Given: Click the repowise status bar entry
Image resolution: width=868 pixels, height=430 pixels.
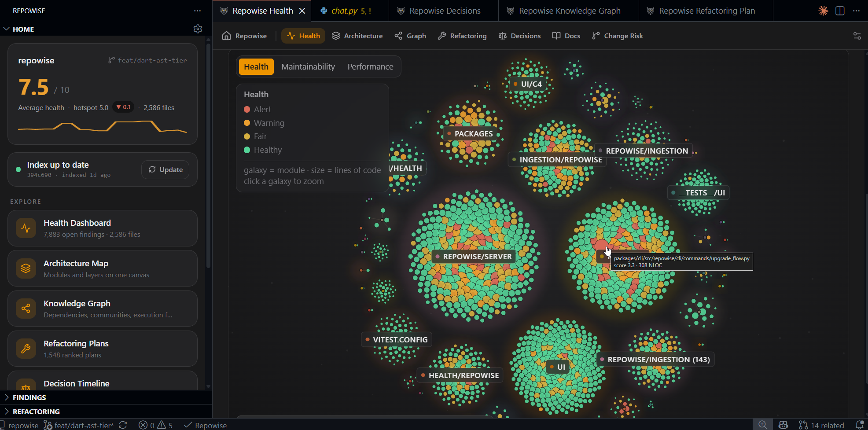Looking at the screenshot, I should [20, 425].
